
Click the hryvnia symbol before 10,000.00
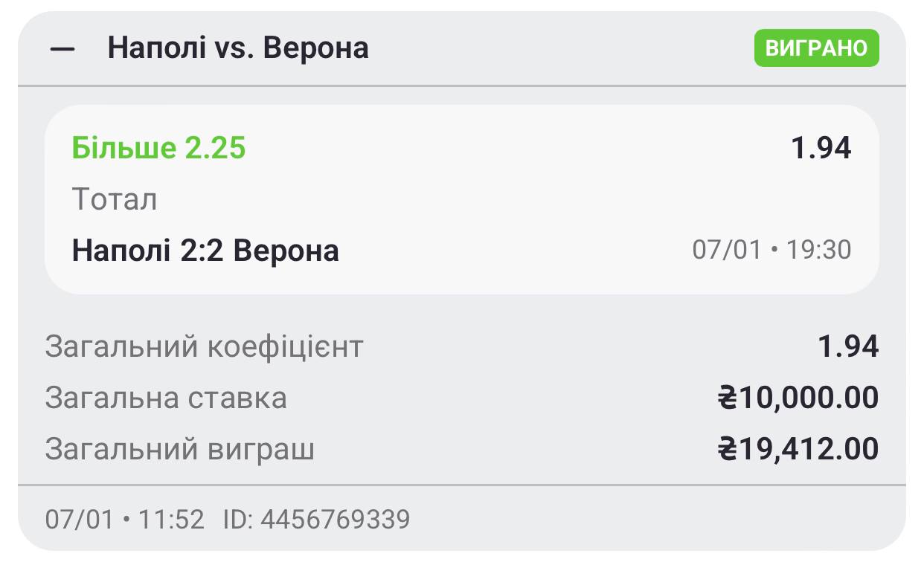point(727,398)
